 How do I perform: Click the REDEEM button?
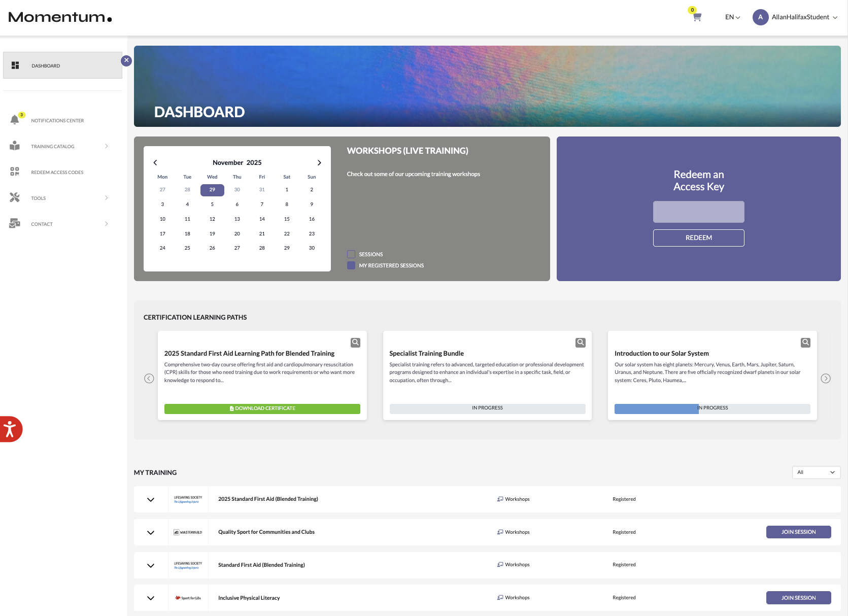coord(699,237)
